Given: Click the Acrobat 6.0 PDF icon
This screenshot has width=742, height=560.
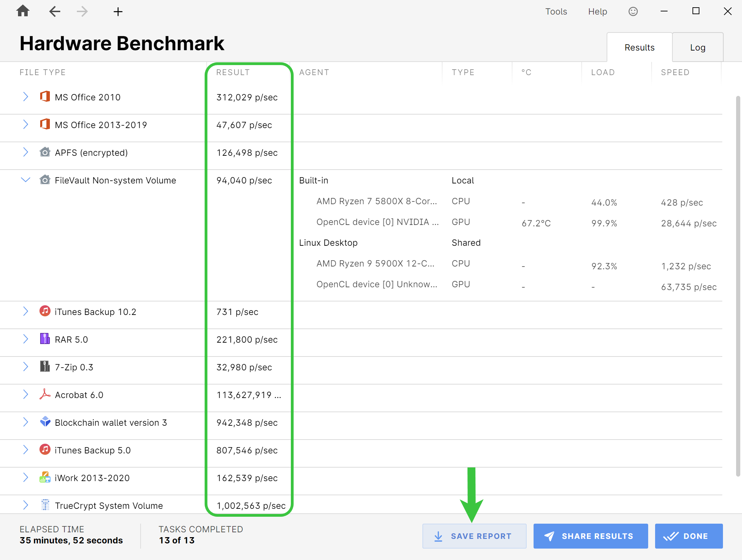Looking at the screenshot, I should (x=45, y=394).
